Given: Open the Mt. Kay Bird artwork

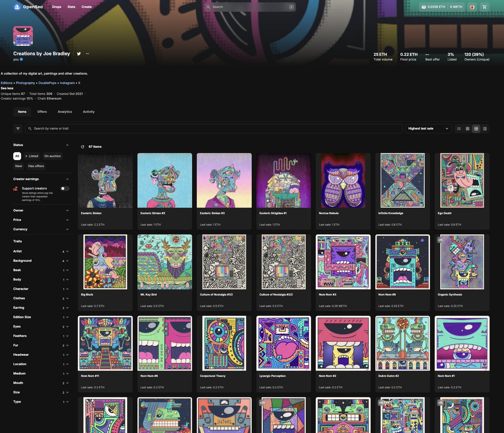Looking at the screenshot, I should 165,262.
